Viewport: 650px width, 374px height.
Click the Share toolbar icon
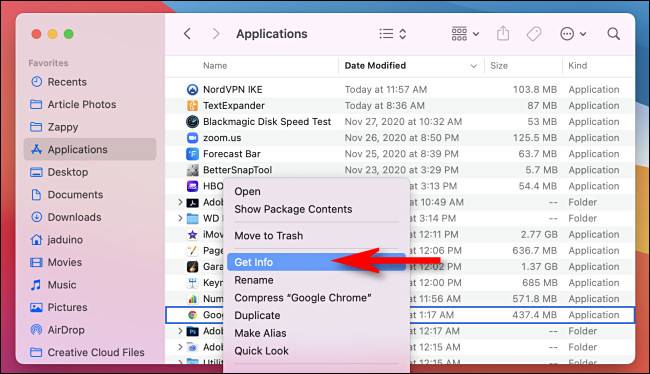(503, 33)
